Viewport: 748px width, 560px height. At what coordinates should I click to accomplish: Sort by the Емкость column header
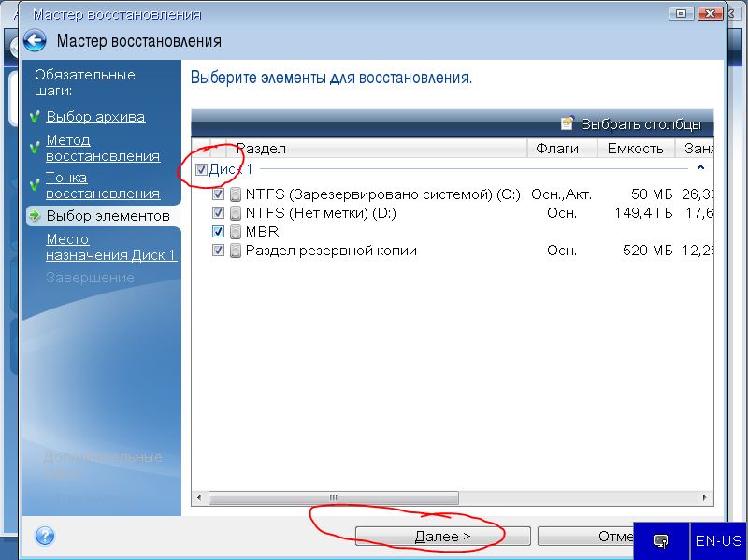(635, 149)
